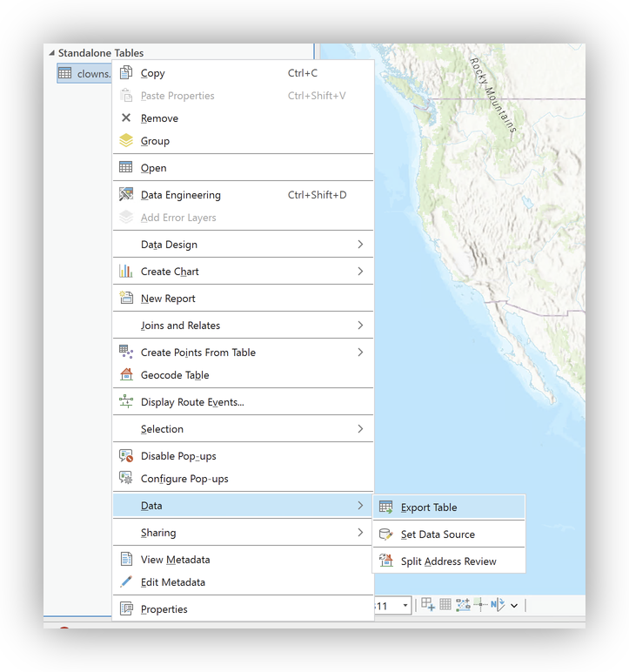This screenshot has height=672, width=629.
Task: Select Set Data Source option
Action: tap(437, 534)
